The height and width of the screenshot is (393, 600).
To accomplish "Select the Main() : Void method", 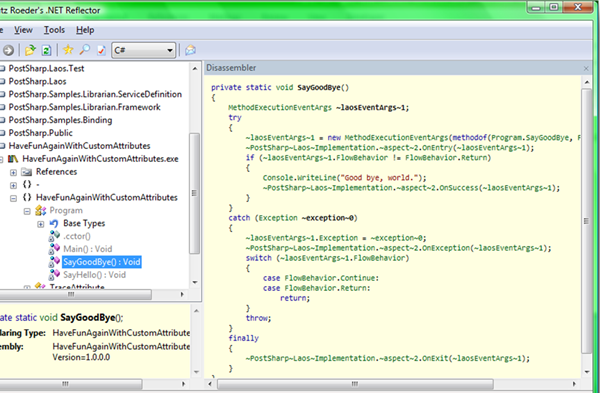I will pyautogui.click(x=88, y=249).
